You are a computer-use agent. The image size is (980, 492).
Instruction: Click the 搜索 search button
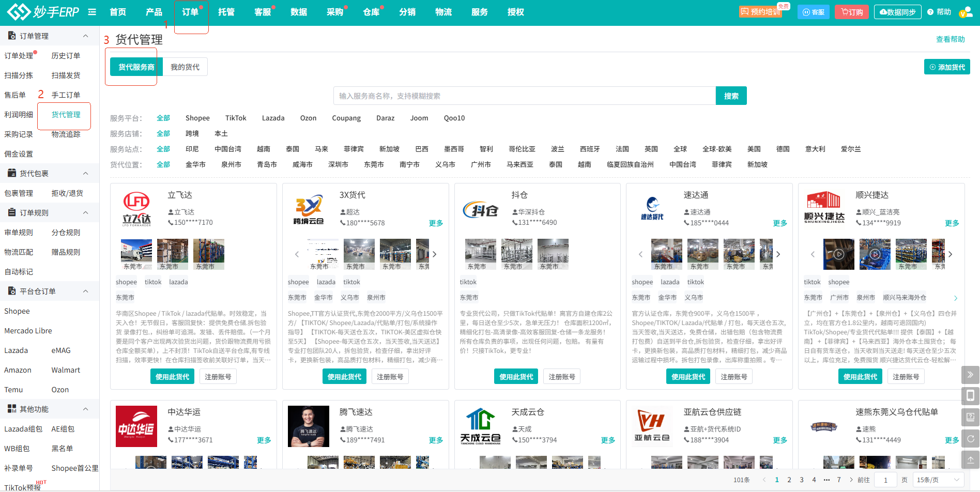pyautogui.click(x=731, y=96)
